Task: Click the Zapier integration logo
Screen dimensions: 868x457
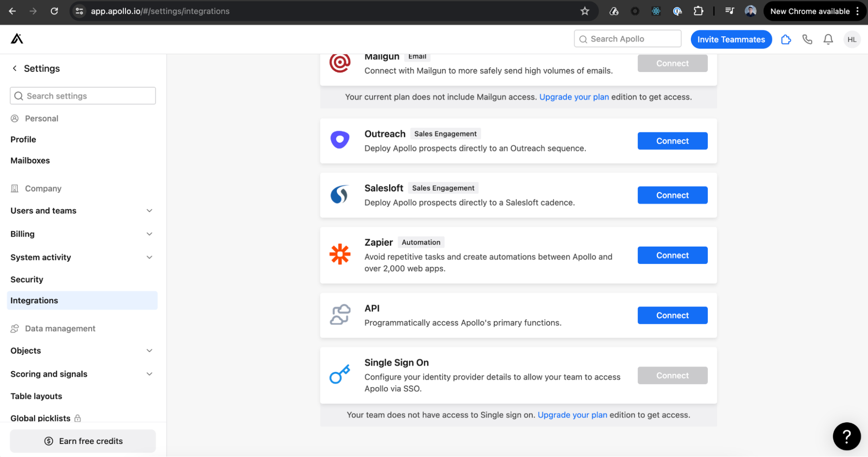Action: (340, 255)
